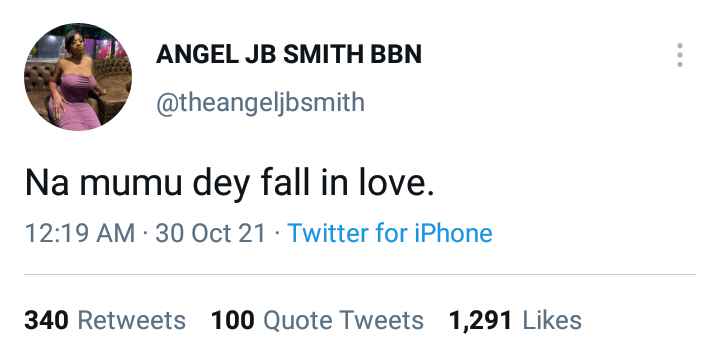Open Angel JB Smith's profile picture
The width and height of the screenshot is (720, 360).
[78, 77]
